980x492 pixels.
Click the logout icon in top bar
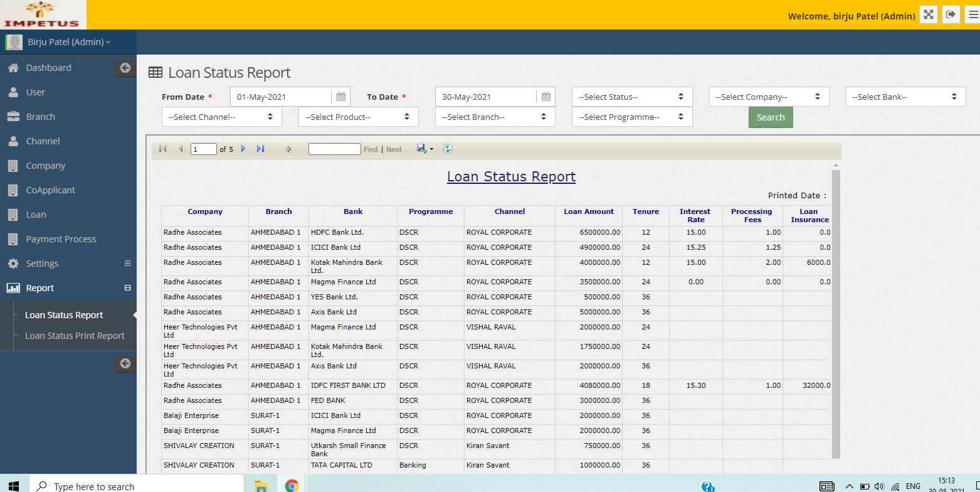click(x=951, y=14)
